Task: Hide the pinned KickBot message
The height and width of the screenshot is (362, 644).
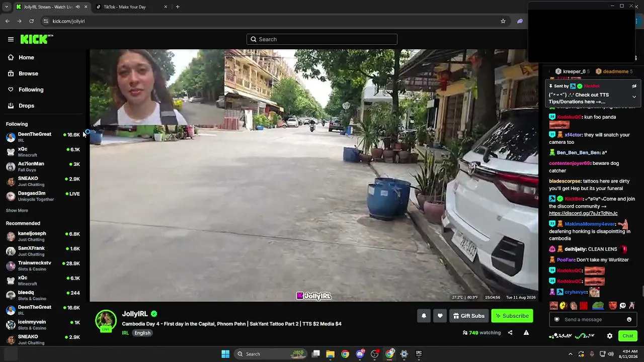Action: click(634, 86)
